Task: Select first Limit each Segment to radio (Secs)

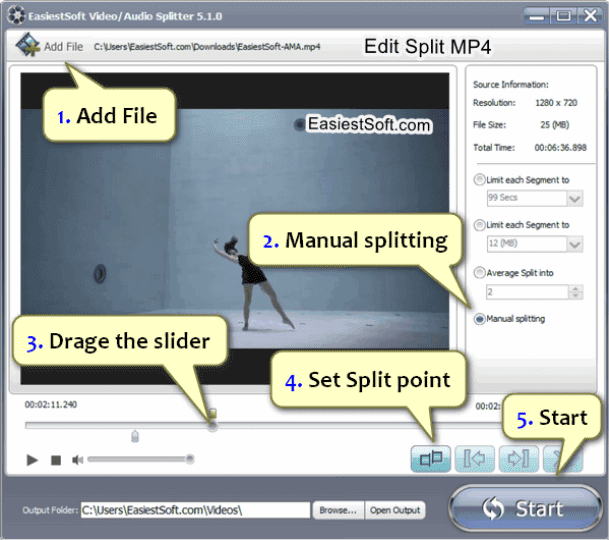Action: pos(479,179)
